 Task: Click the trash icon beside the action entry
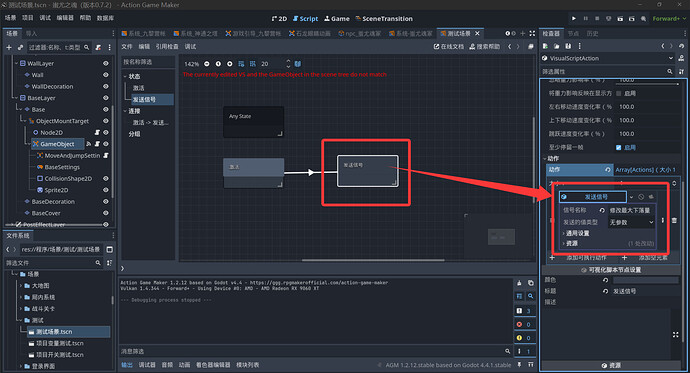674,220
